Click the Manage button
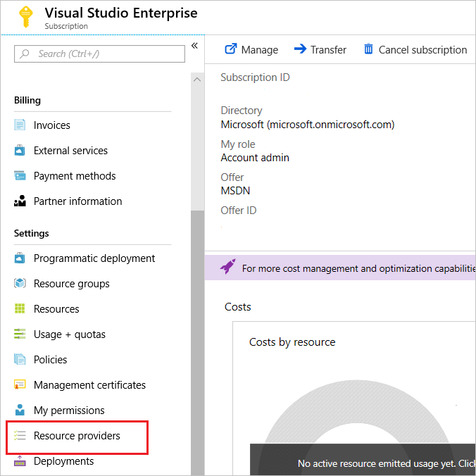Screen dimensions: 476x476 coord(251,49)
